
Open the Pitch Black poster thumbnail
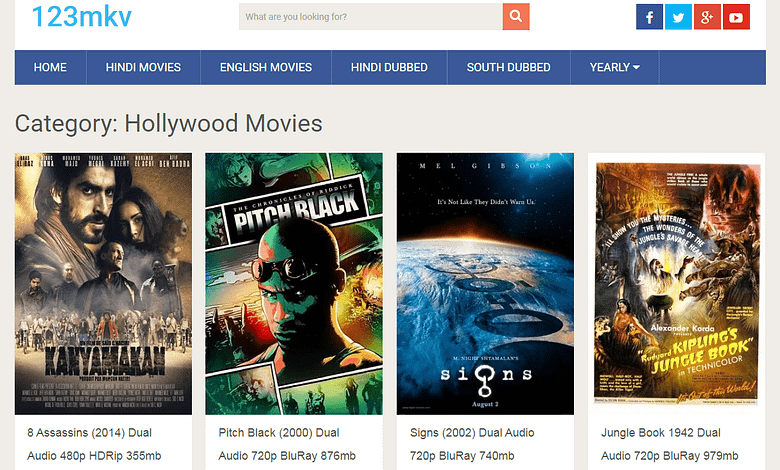294,283
